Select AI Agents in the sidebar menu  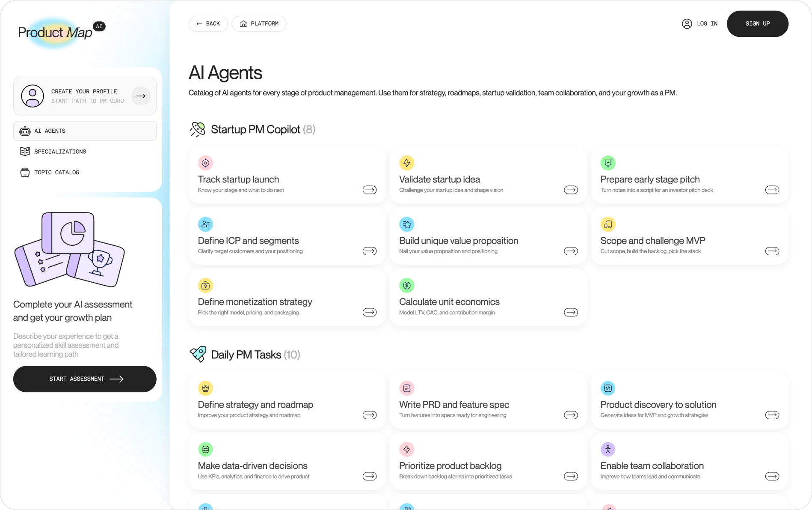coord(85,131)
